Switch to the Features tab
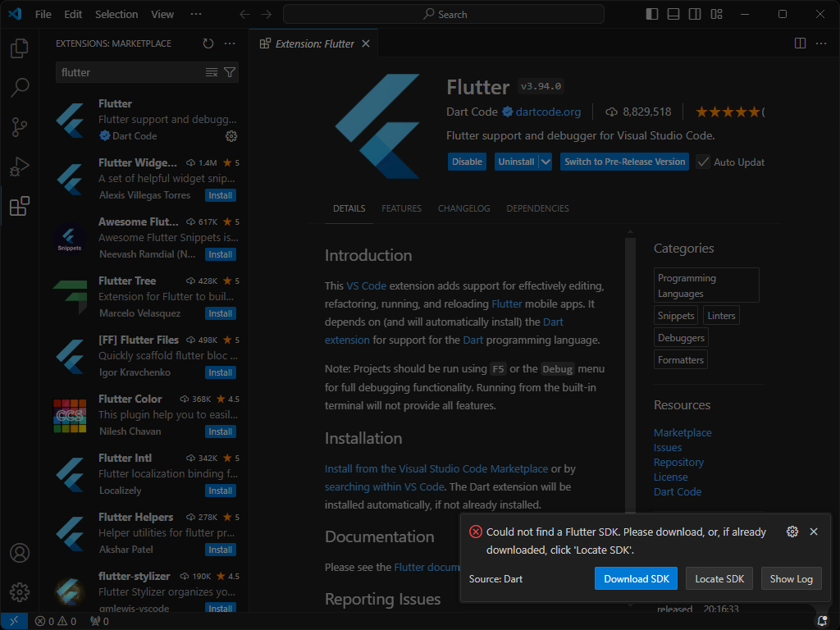This screenshot has width=840, height=630. click(401, 208)
